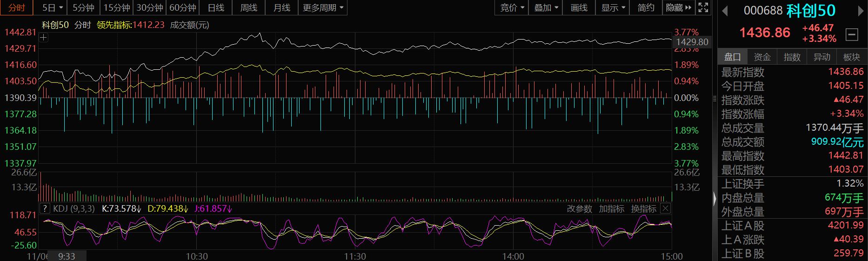The height and width of the screenshot is (261, 868).
Task: Open the KDJ indicator help question mark
Action: point(45,208)
